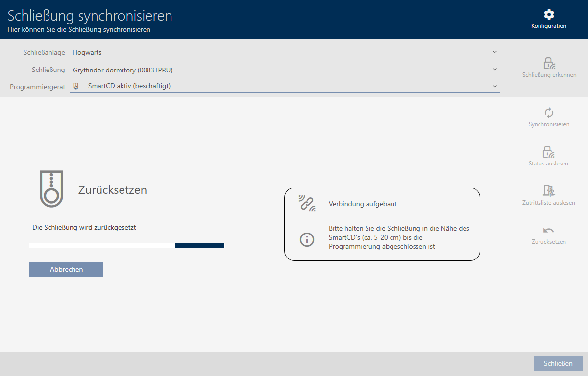Screen dimensions: 588x376
Task: Click the circled info icon
Action: point(307,239)
